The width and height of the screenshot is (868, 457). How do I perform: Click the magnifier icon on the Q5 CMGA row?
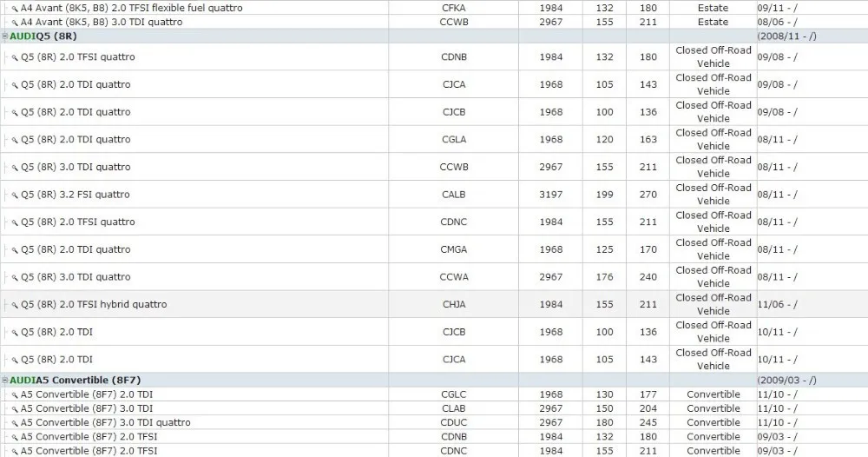[x=15, y=250]
